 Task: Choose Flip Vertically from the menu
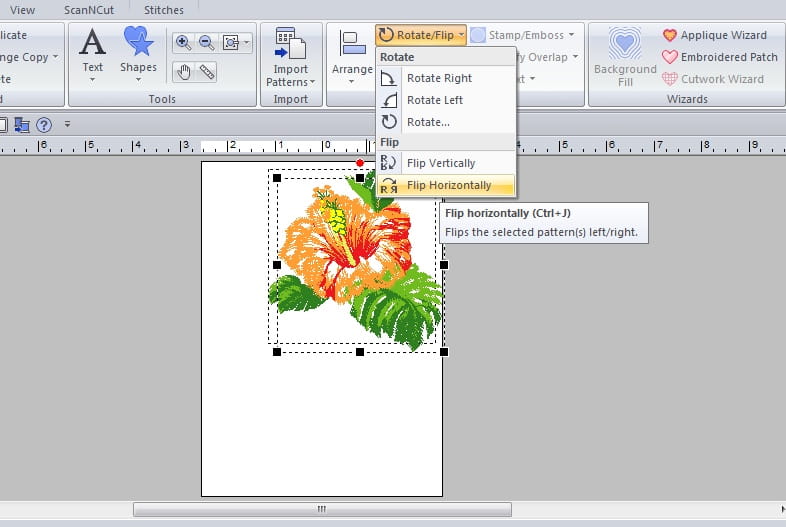coord(440,163)
